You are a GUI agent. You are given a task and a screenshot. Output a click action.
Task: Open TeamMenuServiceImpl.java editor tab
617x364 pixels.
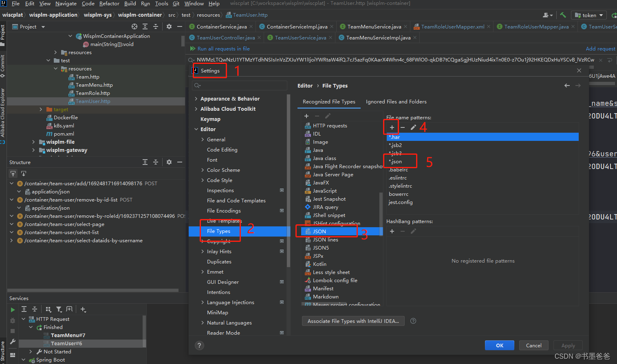tap(378, 37)
